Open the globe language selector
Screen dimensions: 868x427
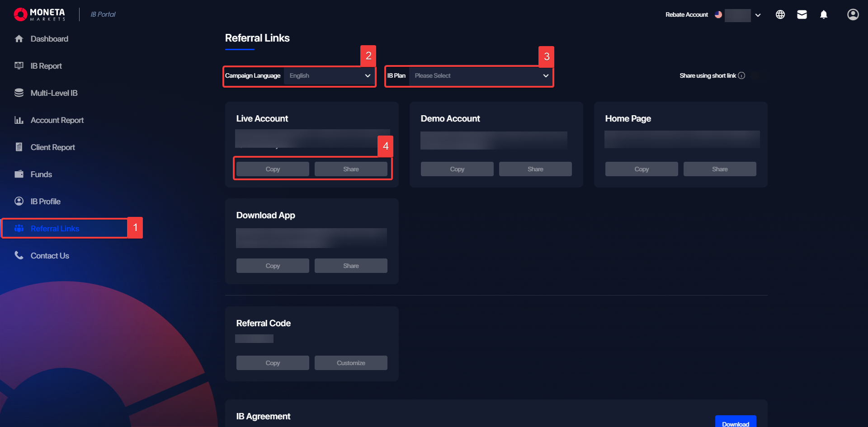[780, 14]
